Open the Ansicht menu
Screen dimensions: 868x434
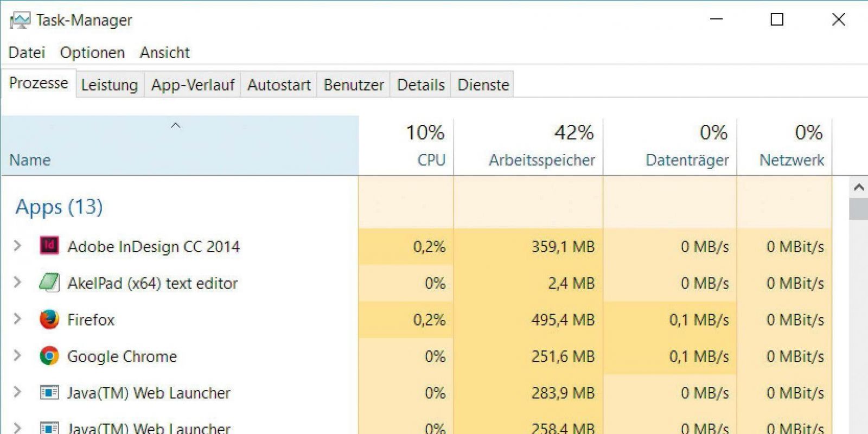[x=164, y=53]
